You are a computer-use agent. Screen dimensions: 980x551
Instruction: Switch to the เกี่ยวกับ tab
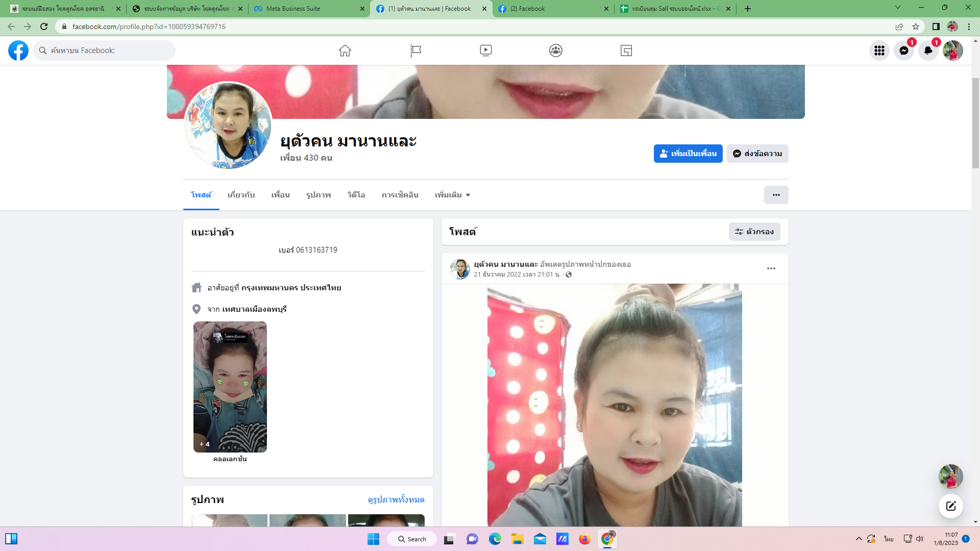click(x=241, y=195)
